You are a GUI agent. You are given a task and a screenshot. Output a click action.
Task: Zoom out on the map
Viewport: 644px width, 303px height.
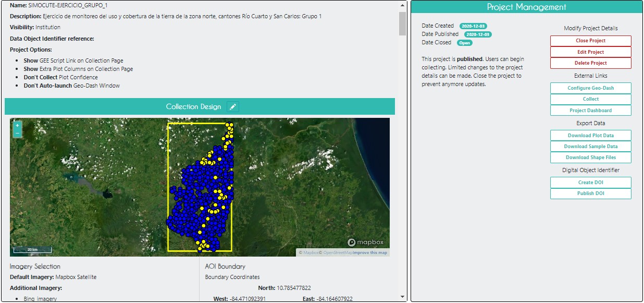click(x=17, y=134)
